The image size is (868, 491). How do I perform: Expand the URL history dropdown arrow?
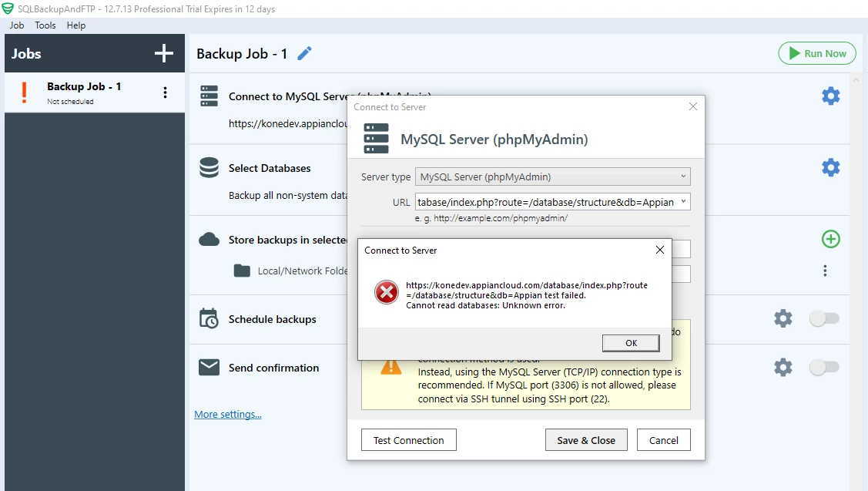coord(684,202)
